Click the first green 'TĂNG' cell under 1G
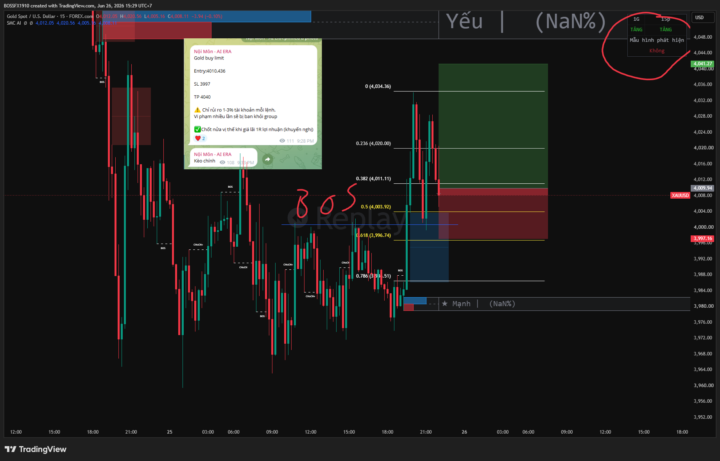This screenshot has height=461, width=720. [x=636, y=29]
